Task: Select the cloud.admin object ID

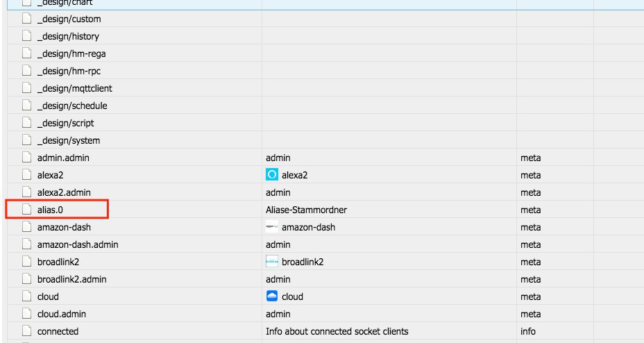Action: tap(62, 314)
